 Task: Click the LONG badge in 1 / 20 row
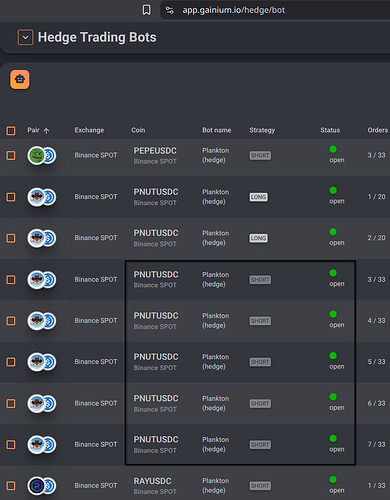258,197
